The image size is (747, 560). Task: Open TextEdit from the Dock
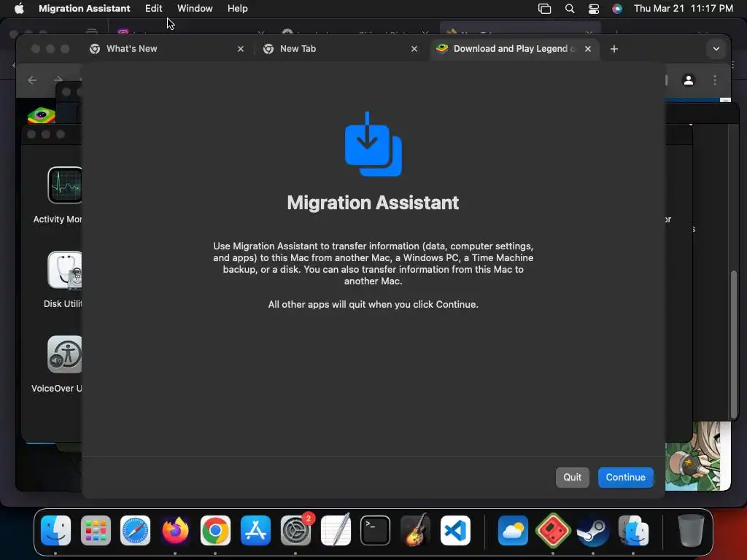click(x=336, y=531)
